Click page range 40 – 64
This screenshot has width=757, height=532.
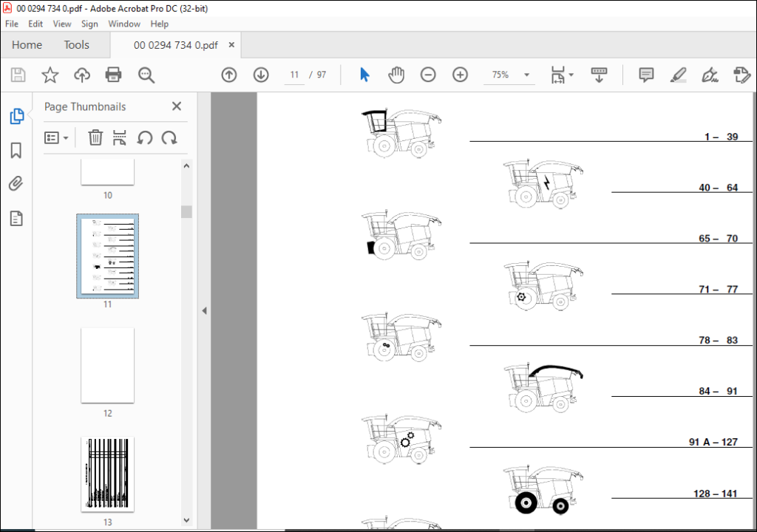pyautogui.click(x=718, y=188)
